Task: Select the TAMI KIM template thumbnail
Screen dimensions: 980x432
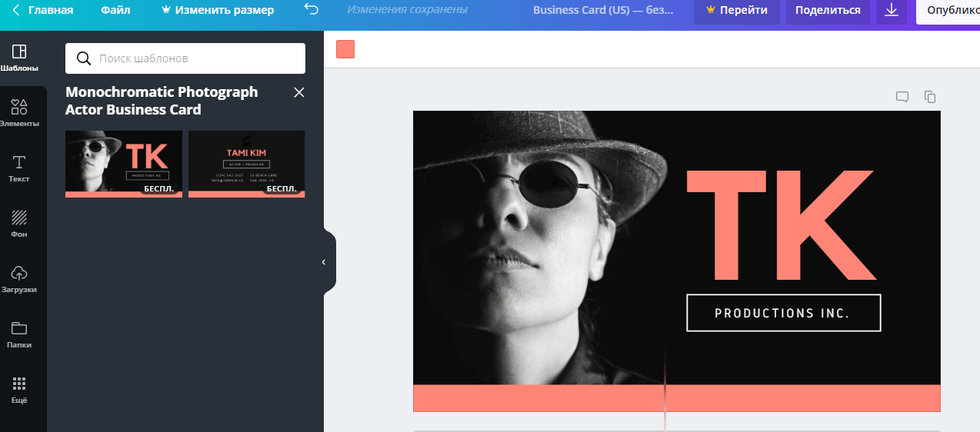Action: click(246, 164)
